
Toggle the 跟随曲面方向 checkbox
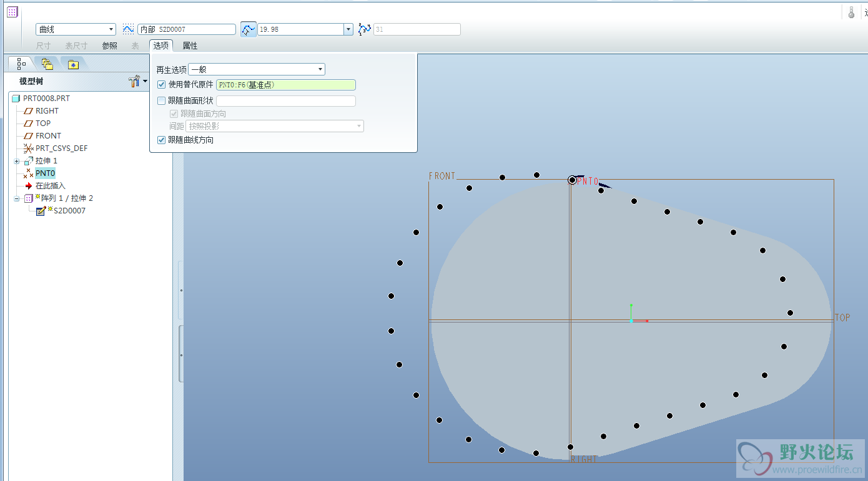[x=174, y=114]
